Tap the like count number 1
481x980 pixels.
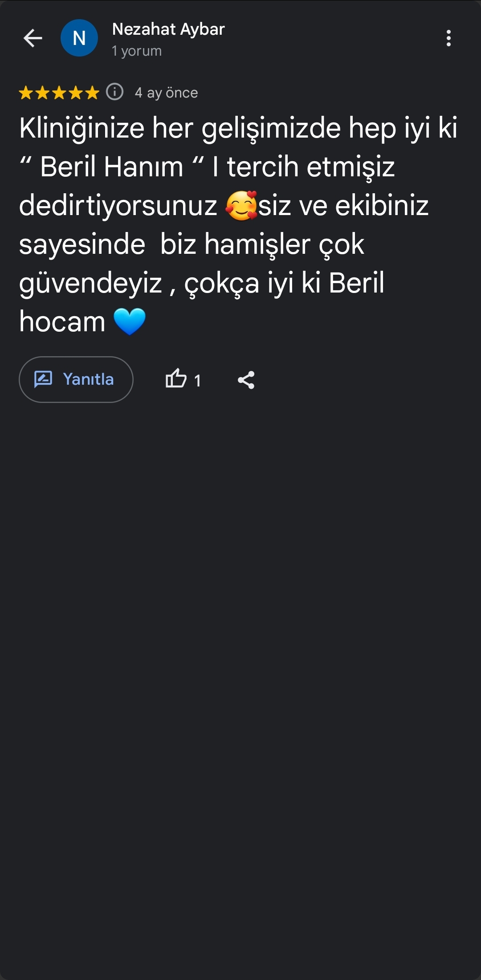click(197, 381)
